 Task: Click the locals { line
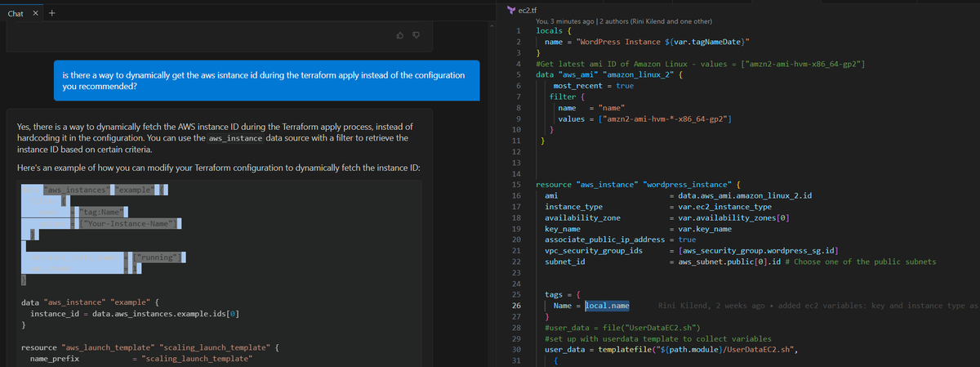click(x=554, y=30)
